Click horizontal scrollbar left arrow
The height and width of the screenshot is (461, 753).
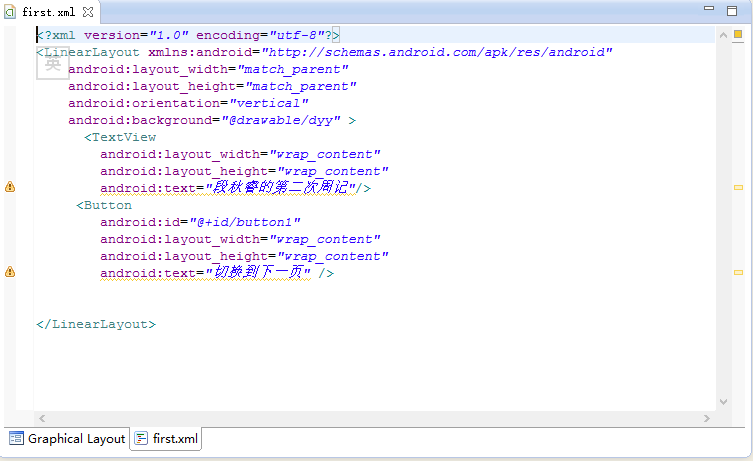coord(42,418)
